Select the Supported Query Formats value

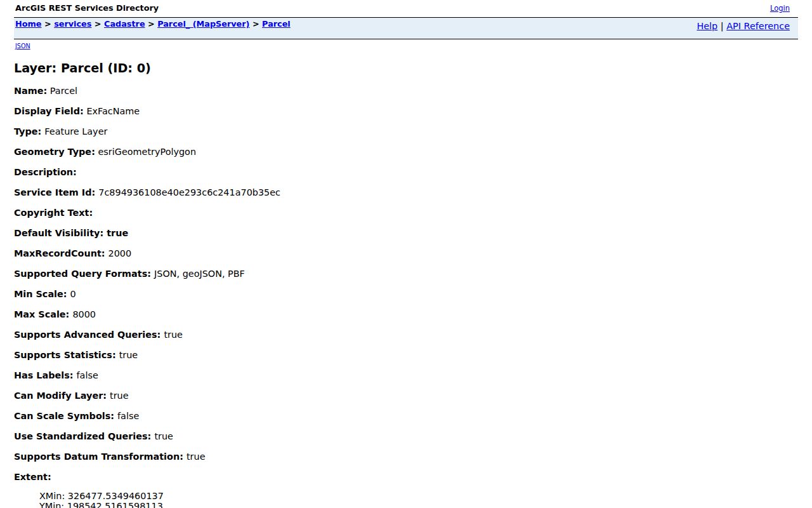(x=199, y=274)
